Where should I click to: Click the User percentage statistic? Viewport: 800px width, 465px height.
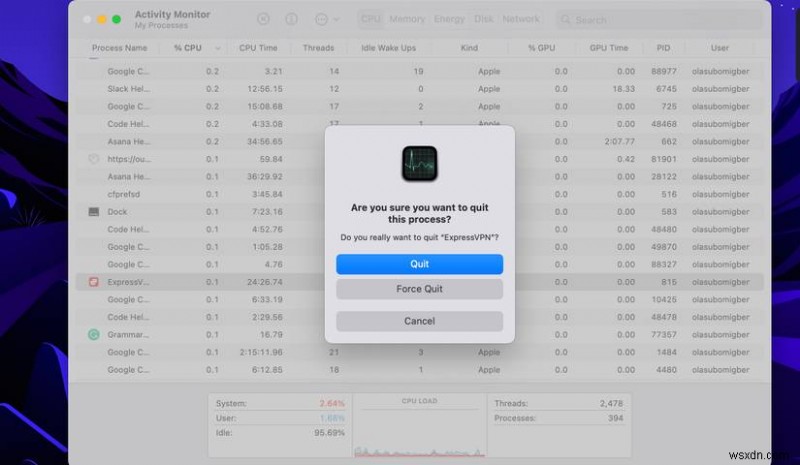pos(280,418)
